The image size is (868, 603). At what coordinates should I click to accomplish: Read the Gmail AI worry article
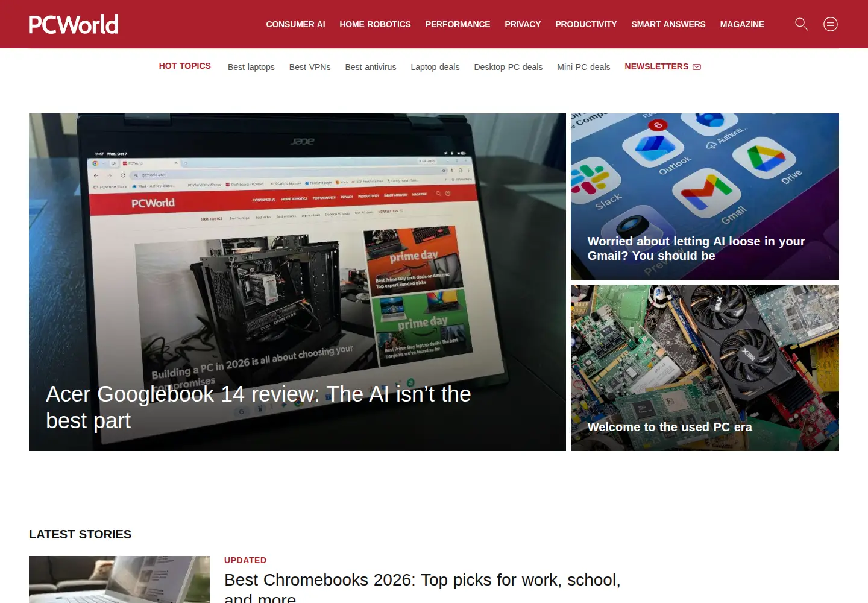pos(696,248)
